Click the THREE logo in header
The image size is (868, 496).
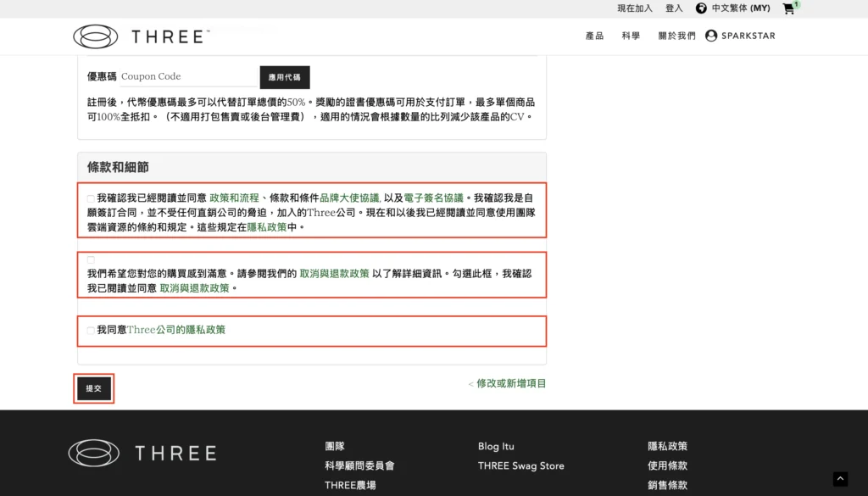(x=142, y=36)
